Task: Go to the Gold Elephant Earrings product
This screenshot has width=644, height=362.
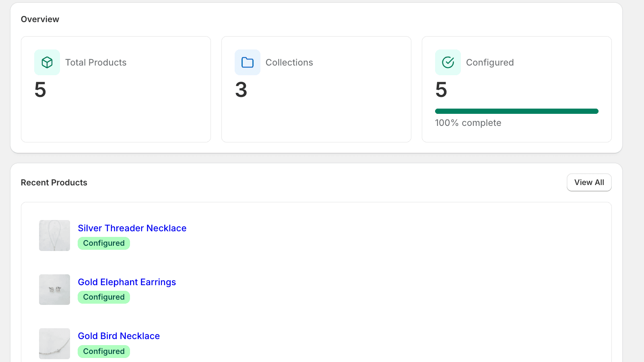Action: click(x=127, y=282)
